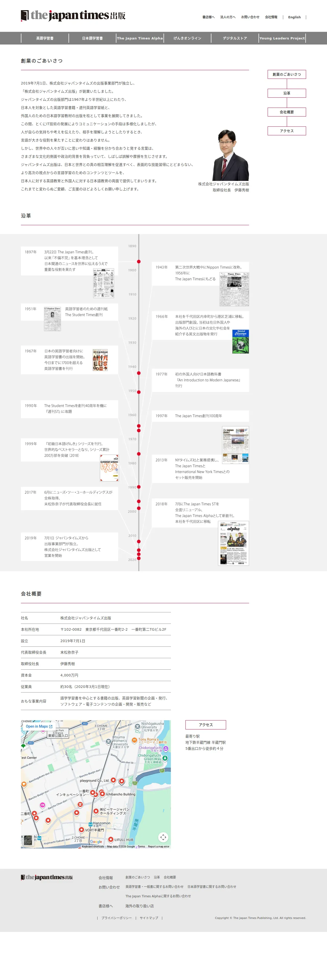Click Chidorigafuchi Green Way park icon

point(165,758)
